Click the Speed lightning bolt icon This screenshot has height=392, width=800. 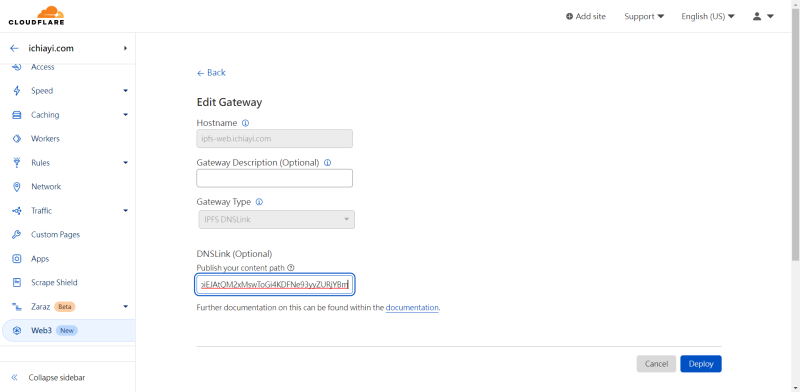click(x=17, y=91)
